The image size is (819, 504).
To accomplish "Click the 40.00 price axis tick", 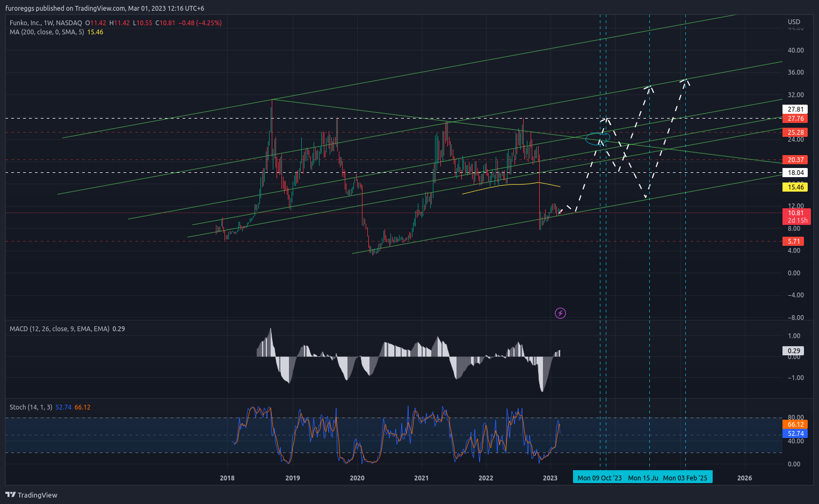I will pos(795,50).
